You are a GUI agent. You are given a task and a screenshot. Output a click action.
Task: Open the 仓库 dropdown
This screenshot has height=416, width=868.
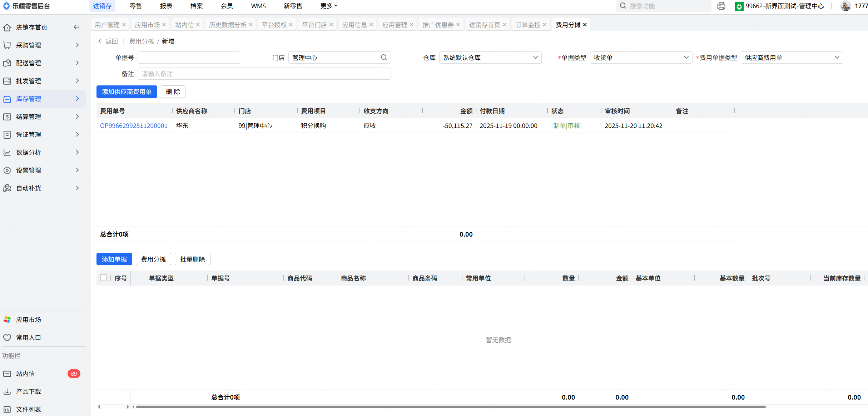click(x=490, y=58)
